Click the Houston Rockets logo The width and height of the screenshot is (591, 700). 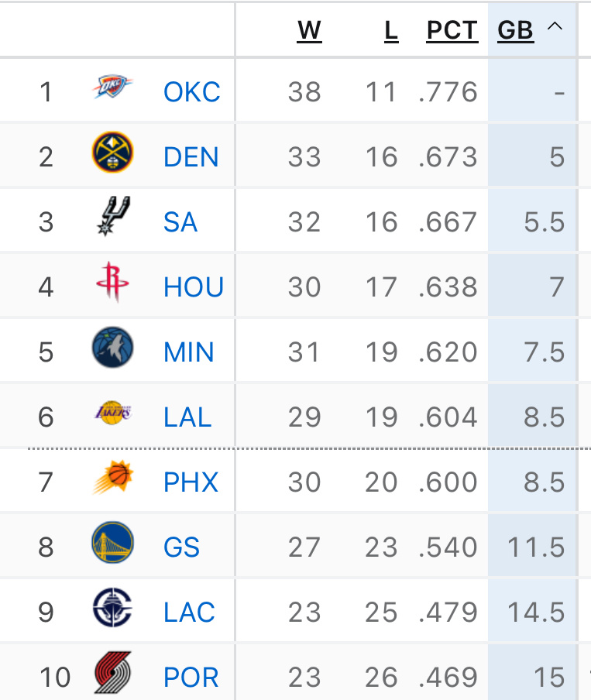pyautogui.click(x=112, y=283)
